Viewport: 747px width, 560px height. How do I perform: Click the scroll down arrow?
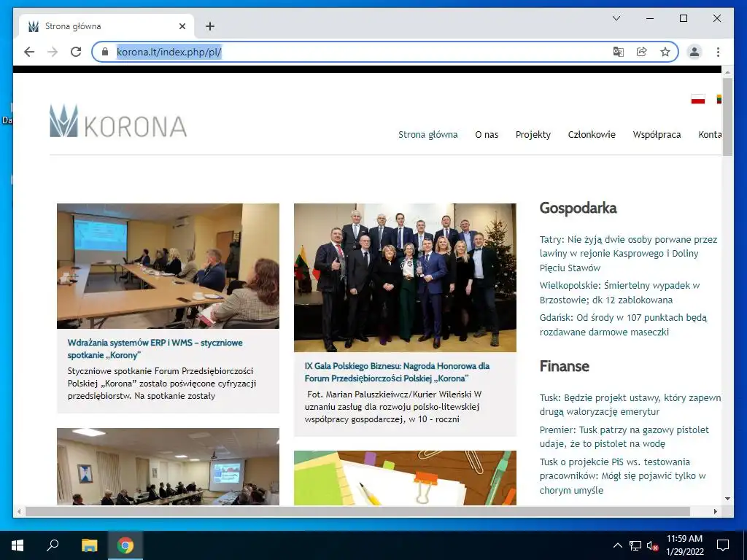coord(727,499)
